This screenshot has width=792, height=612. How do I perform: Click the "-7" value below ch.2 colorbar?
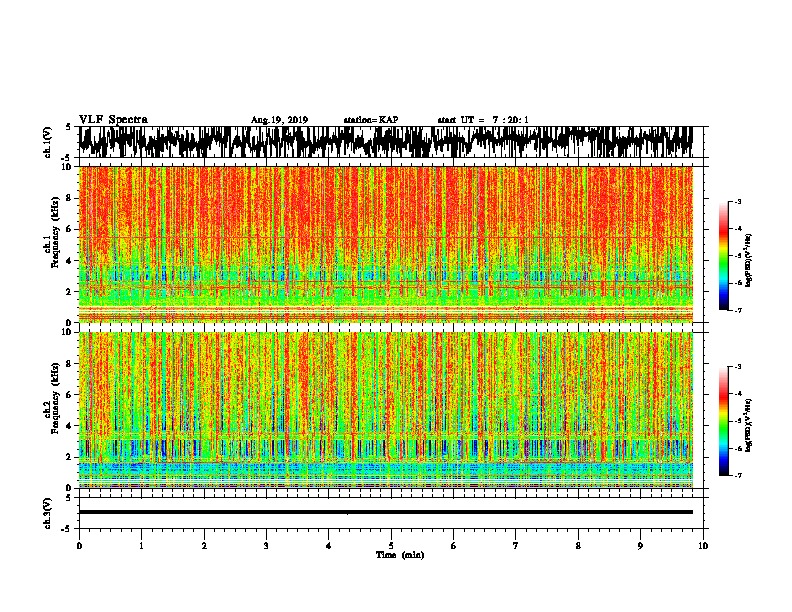737,476
